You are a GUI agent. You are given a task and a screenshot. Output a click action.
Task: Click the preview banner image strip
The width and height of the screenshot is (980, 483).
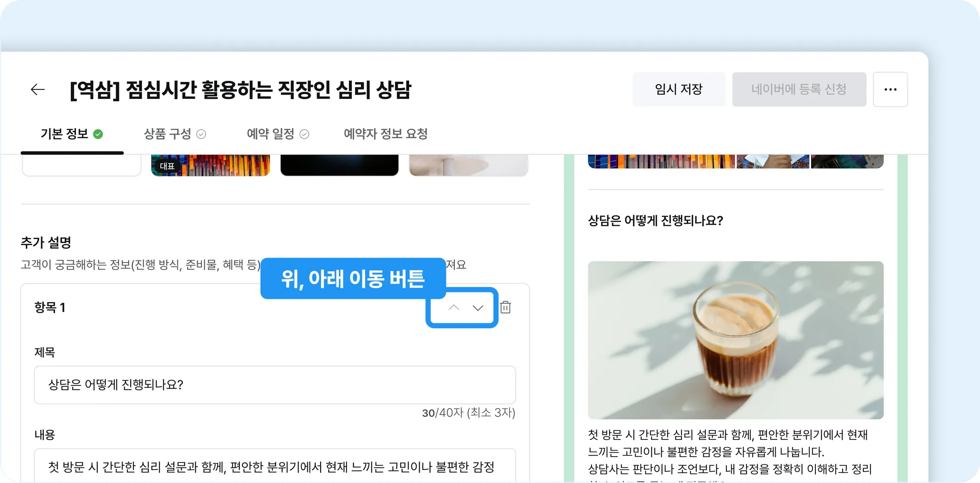[x=735, y=162]
